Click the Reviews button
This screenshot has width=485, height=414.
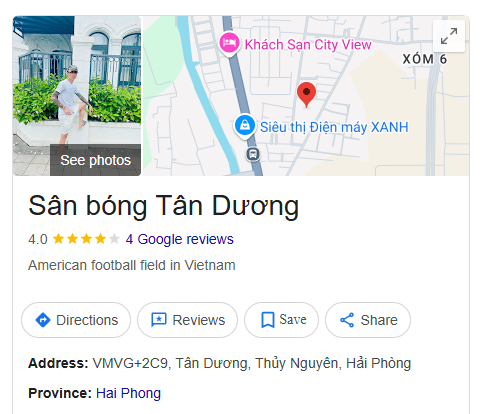click(x=187, y=320)
